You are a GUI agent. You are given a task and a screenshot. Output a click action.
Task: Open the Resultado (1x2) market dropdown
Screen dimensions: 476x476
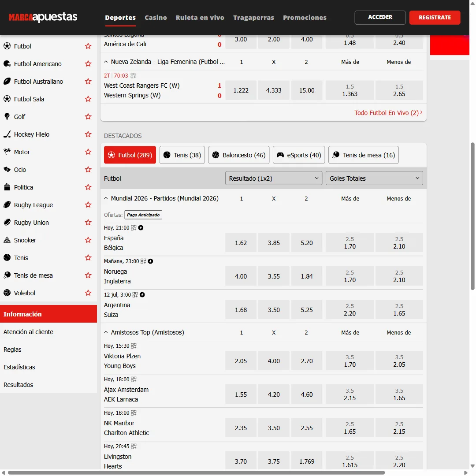[x=274, y=178]
